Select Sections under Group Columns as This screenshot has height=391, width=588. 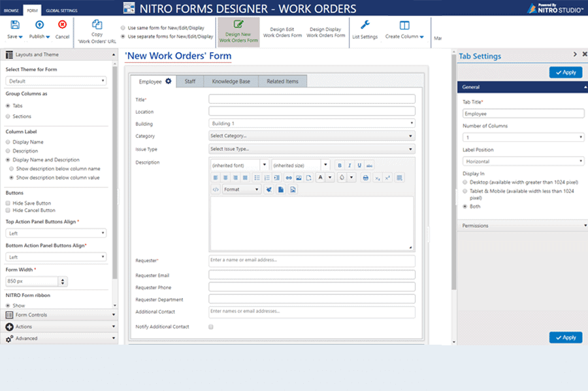[8, 116]
